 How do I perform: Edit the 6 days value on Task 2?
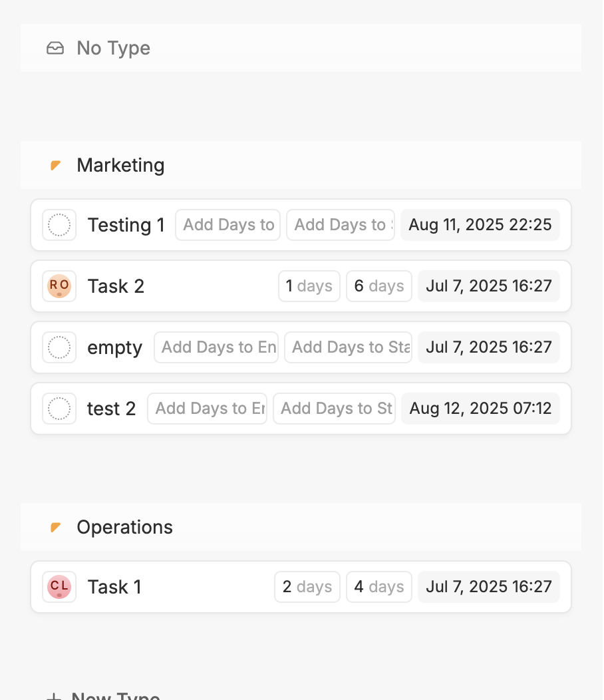click(378, 286)
